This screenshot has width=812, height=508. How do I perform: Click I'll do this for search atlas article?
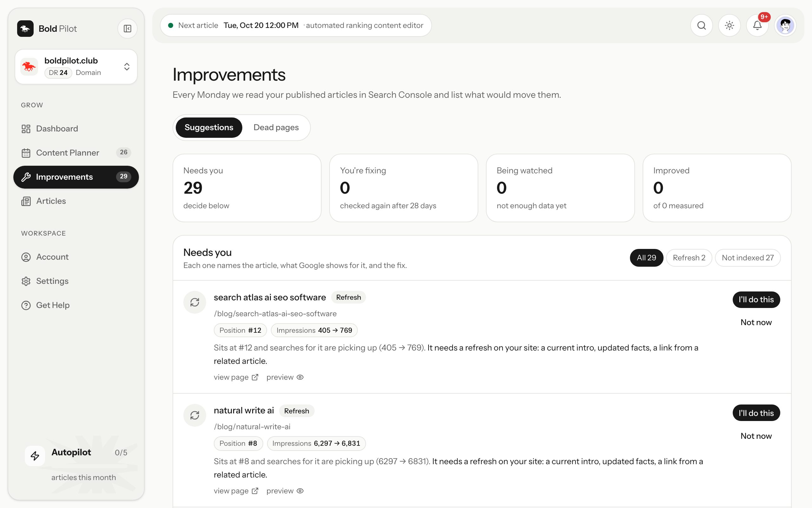[756, 300]
